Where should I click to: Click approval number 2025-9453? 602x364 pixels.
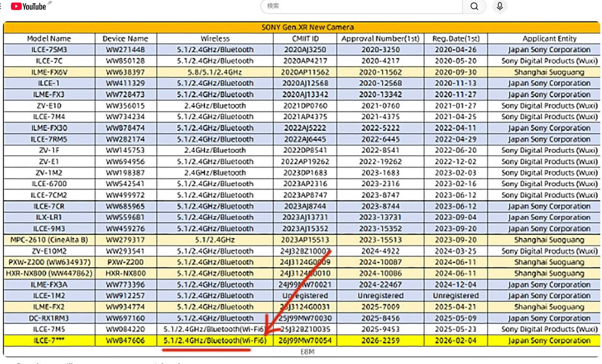(380, 329)
